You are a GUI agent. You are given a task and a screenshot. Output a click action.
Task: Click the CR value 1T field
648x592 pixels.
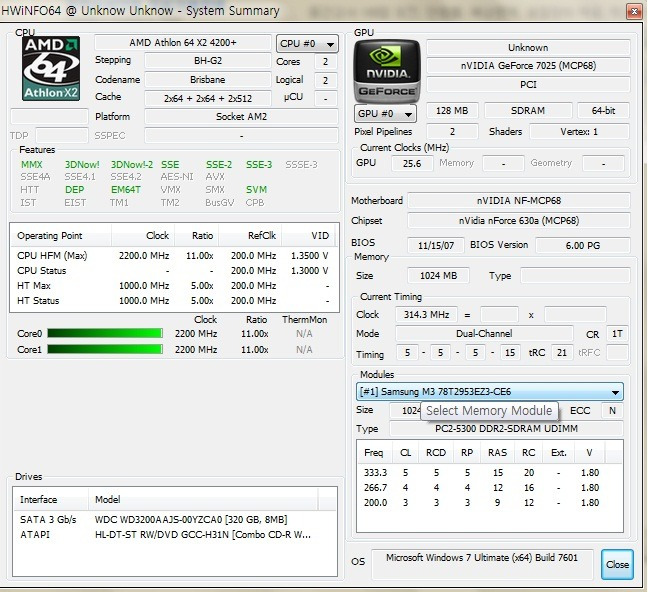[617, 333]
